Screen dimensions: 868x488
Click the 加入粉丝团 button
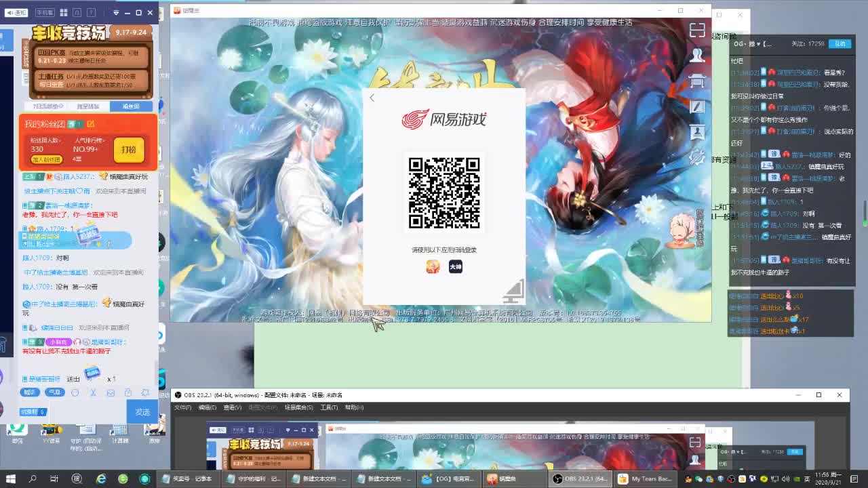pos(46,160)
